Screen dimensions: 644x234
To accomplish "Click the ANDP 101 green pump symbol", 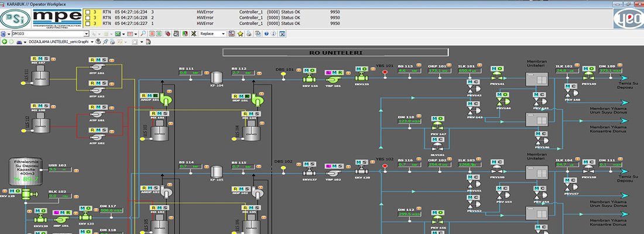I will (166, 100).
